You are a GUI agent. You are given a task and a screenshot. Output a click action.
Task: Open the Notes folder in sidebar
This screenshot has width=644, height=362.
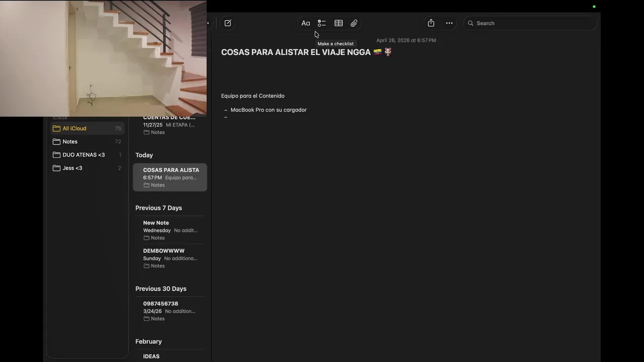click(87, 142)
